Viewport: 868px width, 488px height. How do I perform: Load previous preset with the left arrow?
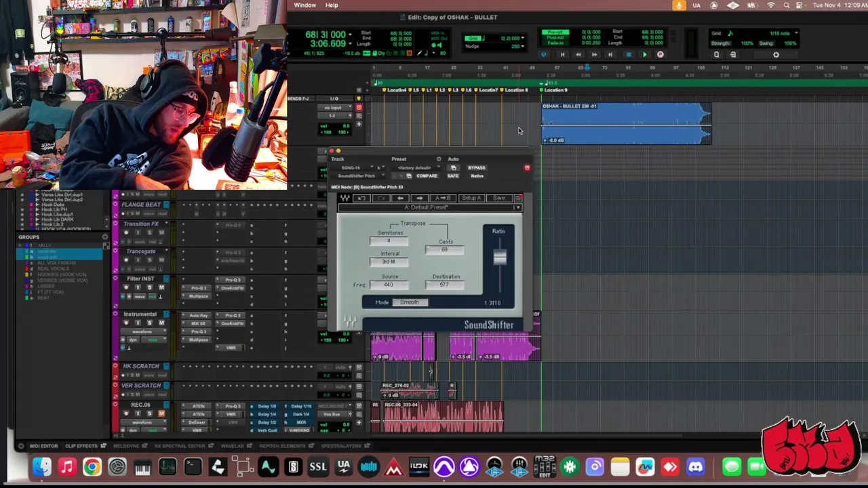[400, 198]
